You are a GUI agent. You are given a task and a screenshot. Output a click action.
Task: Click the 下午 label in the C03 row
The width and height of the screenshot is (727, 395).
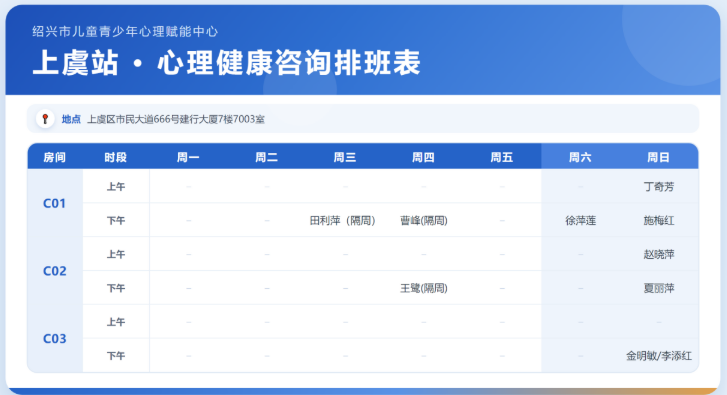116,356
